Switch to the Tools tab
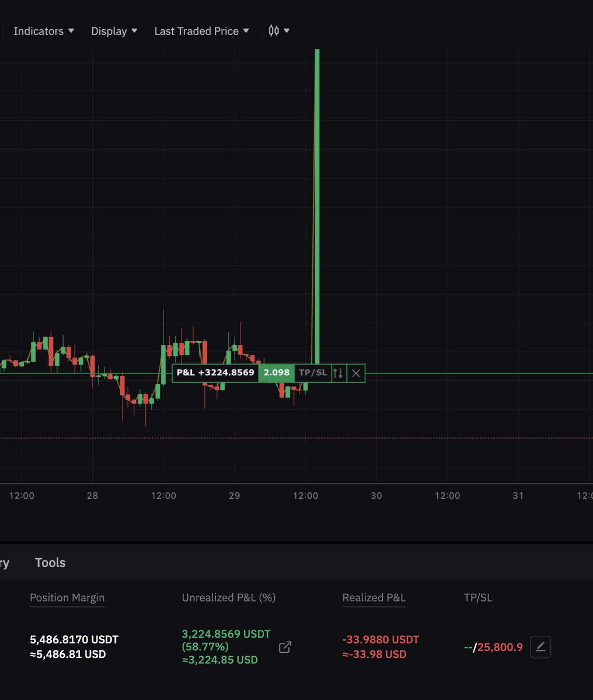 pyautogui.click(x=50, y=562)
